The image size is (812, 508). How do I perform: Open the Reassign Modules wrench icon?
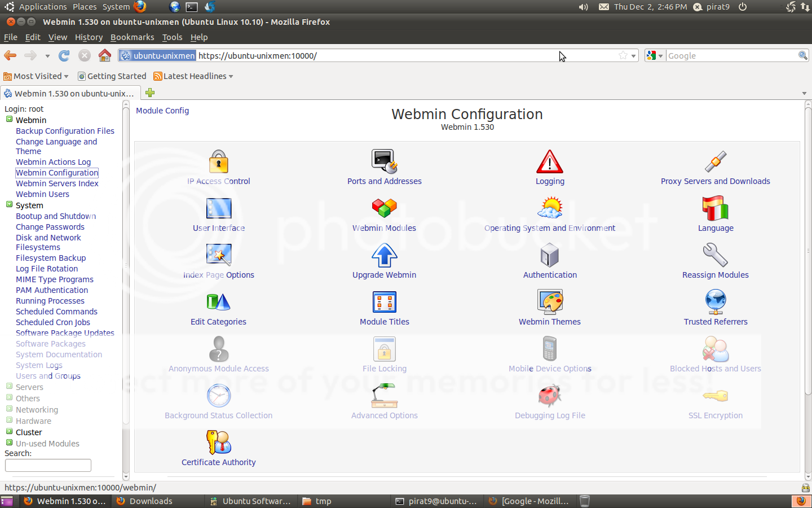(716, 255)
